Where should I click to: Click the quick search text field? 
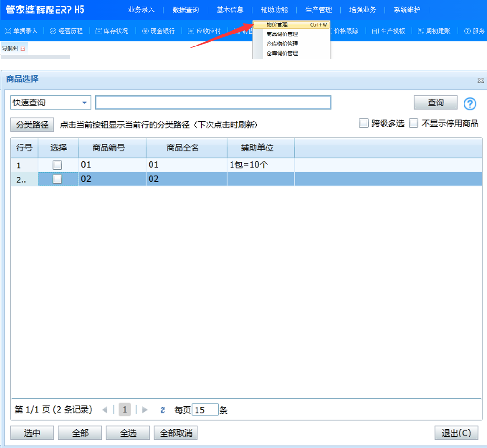click(x=213, y=103)
